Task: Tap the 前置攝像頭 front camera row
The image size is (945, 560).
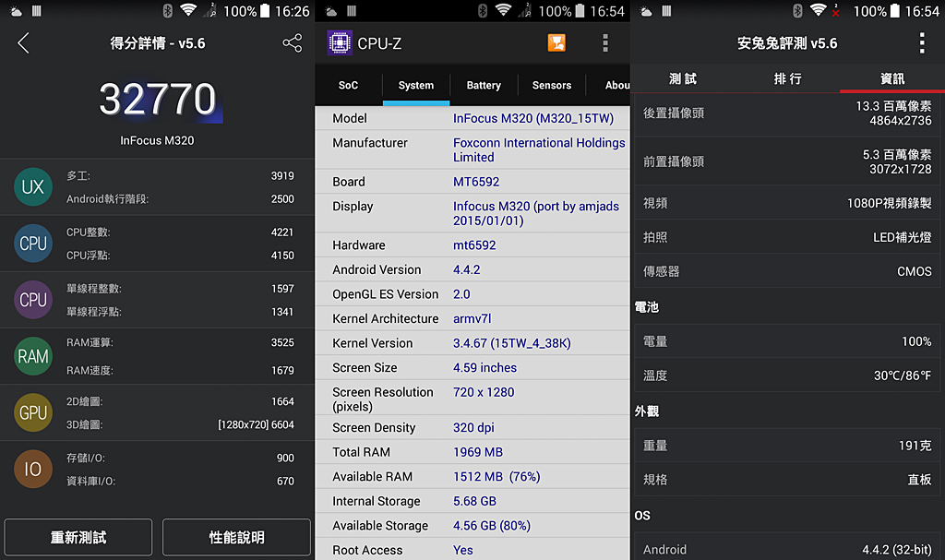Action: (787, 161)
